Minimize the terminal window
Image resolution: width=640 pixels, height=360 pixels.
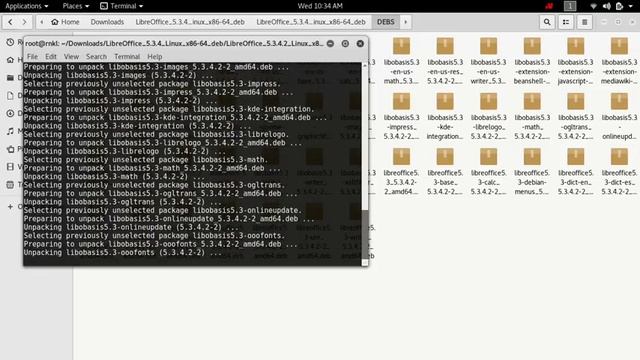[330, 43]
